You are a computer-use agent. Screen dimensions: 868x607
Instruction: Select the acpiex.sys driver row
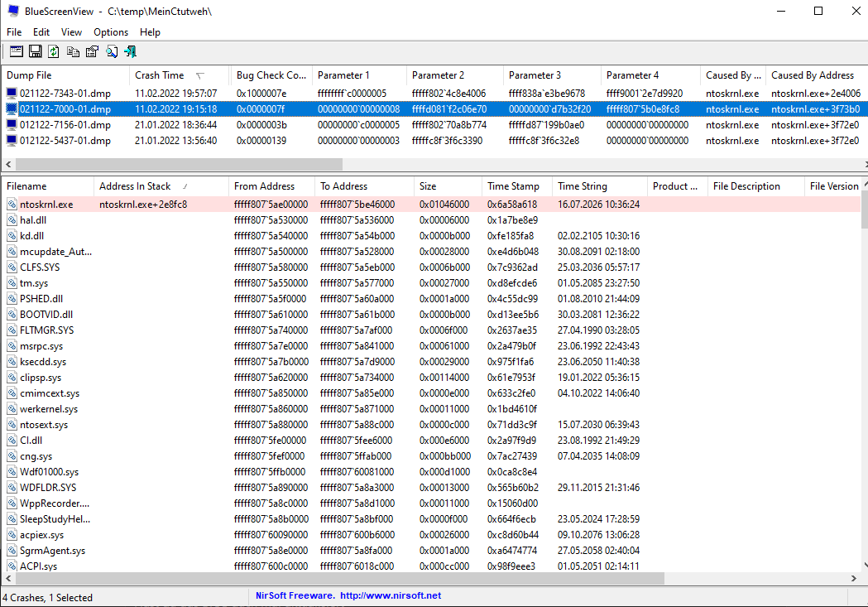(x=432, y=535)
